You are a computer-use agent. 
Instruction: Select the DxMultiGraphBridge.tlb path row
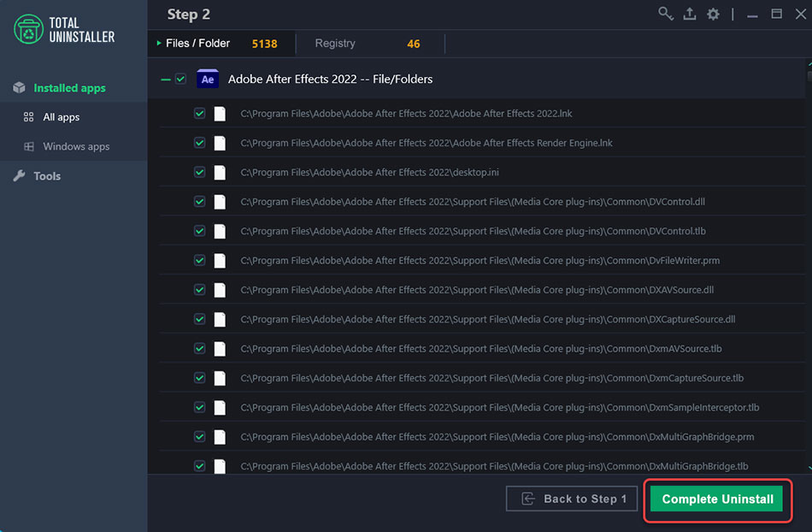[482, 466]
